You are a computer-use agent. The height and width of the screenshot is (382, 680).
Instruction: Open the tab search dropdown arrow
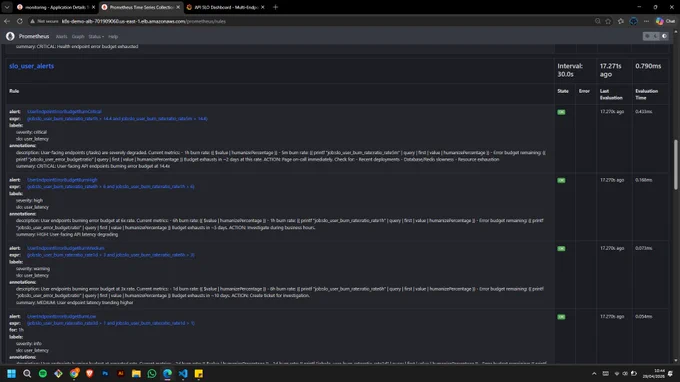pyautogui.click(x=7, y=7)
